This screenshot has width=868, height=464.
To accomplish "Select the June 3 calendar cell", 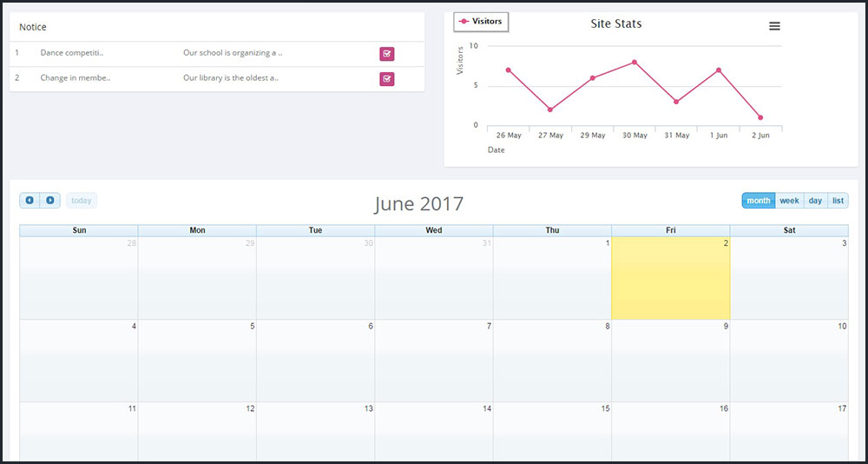I will tap(789, 278).
